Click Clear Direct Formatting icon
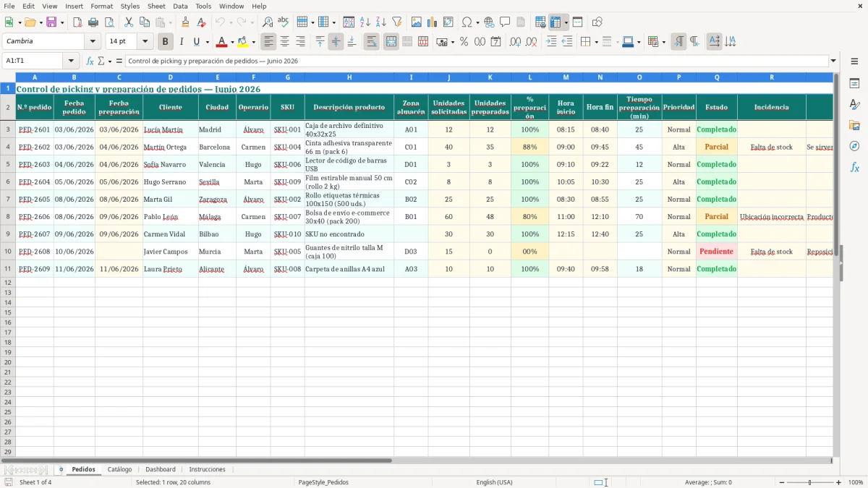The height and width of the screenshot is (488, 868). click(202, 22)
